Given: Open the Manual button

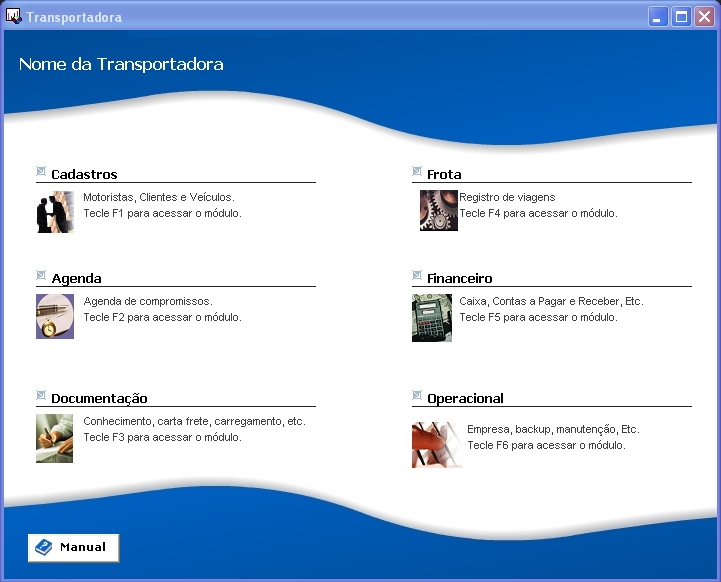Looking at the screenshot, I should coord(73,548).
